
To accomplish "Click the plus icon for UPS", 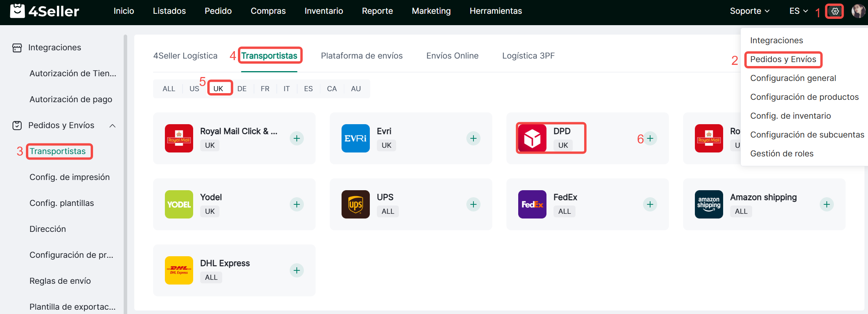I will (x=473, y=204).
